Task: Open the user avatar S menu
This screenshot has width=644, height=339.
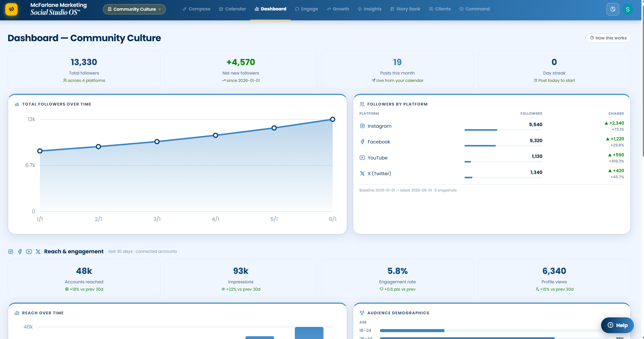Action: pyautogui.click(x=627, y=9)
